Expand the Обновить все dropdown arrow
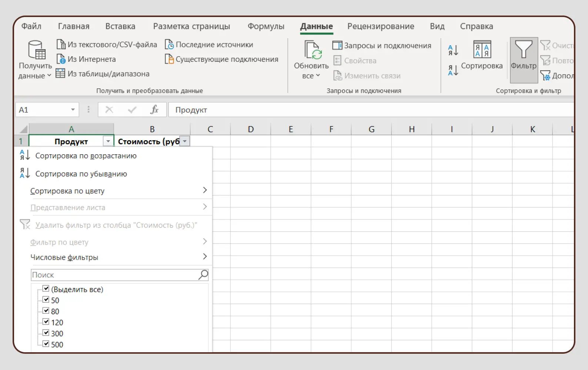The image size is (588, 370). (318, 76)
